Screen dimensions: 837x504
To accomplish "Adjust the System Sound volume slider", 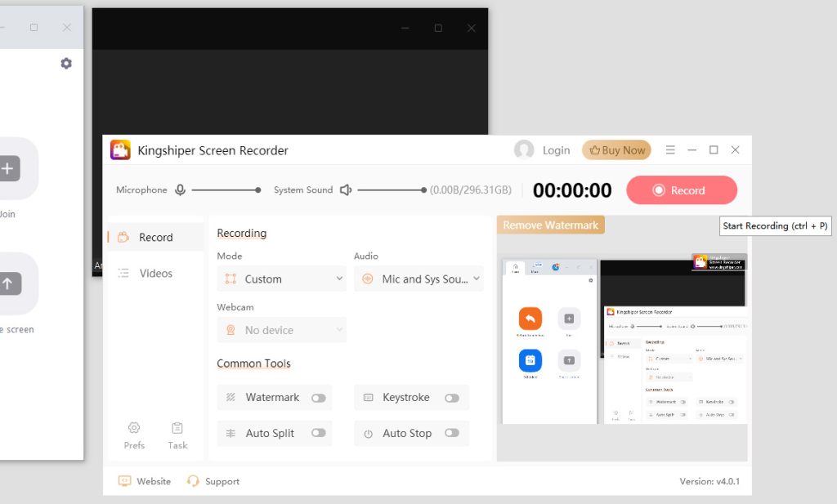I will (392, 190).
